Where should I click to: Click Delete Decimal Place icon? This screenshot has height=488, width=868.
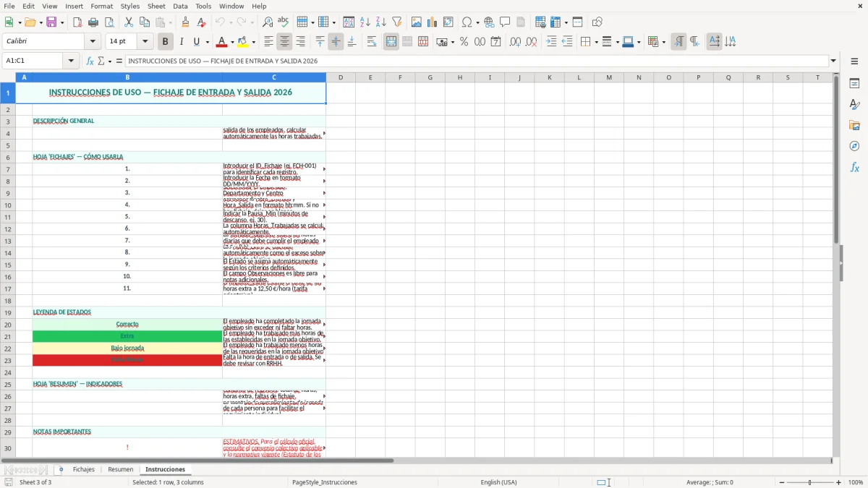point(531,42)
